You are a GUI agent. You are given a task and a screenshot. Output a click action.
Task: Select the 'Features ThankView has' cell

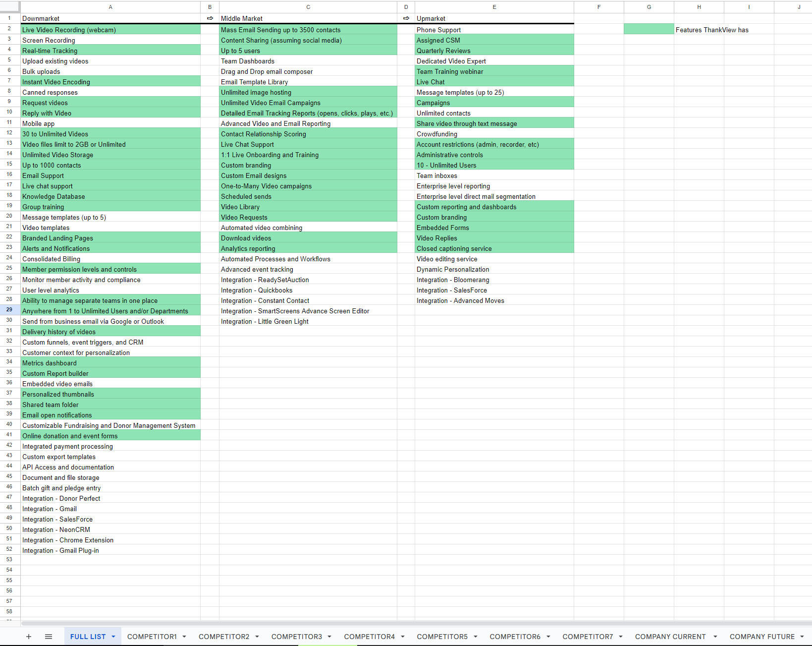click(x=712, y=30)
